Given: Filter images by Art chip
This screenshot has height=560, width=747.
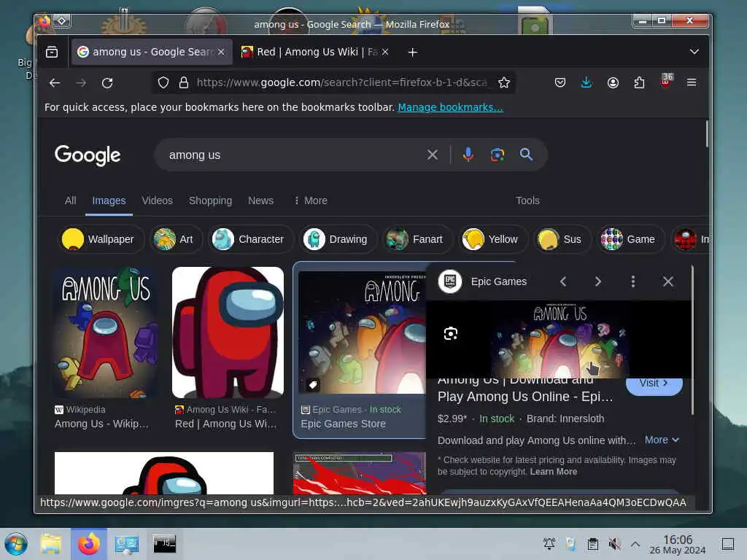Looking at the screenshot, I should point(175,239).
